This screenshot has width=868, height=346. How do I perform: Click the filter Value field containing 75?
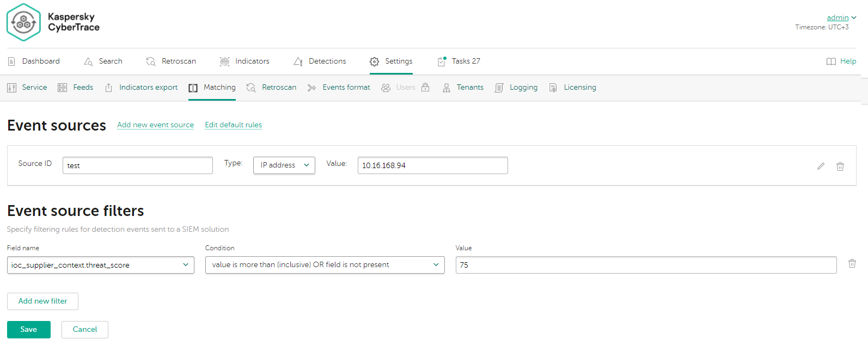pos(646,265)
